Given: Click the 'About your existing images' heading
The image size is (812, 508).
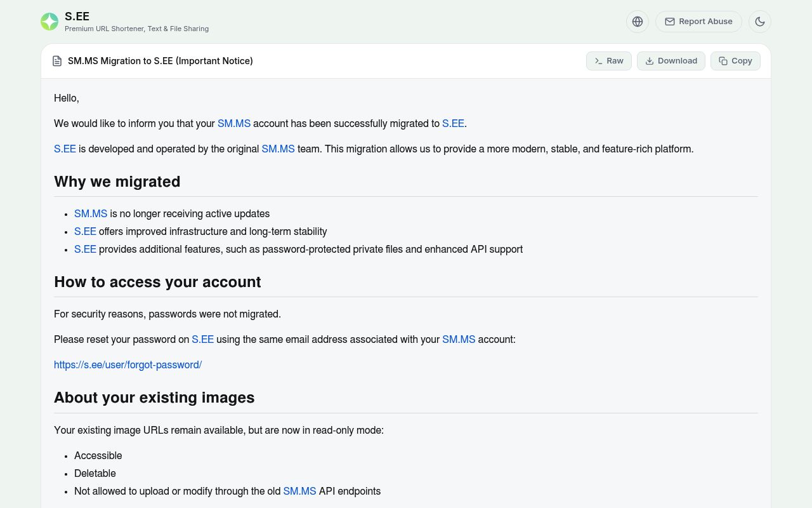Looking at the screenshot, I should point(154,398).
